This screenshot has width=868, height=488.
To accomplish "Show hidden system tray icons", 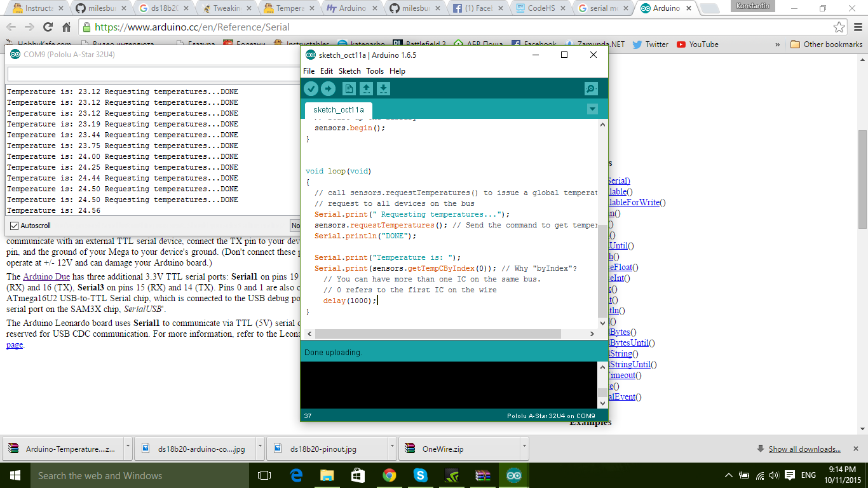I will click(x=729, y=475).
